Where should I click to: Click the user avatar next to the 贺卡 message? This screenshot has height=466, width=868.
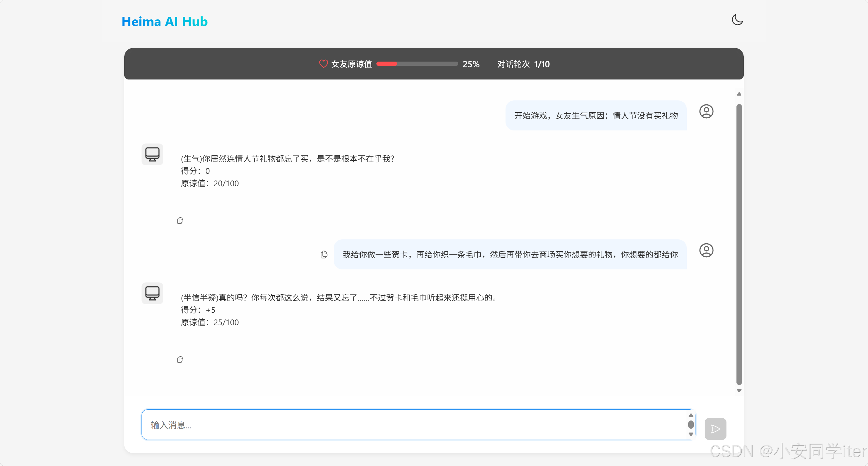click(706, 251)
